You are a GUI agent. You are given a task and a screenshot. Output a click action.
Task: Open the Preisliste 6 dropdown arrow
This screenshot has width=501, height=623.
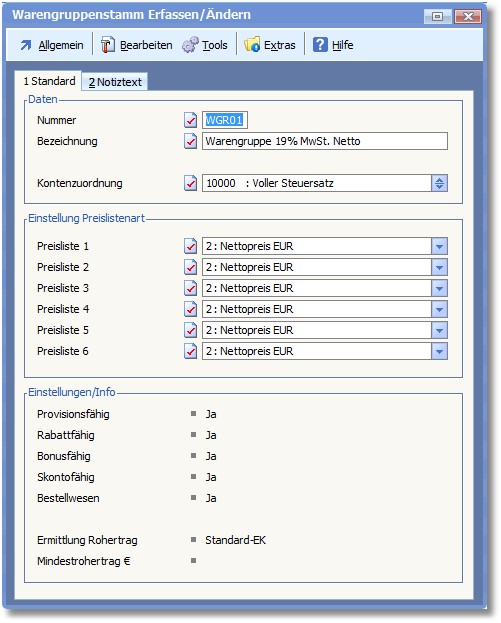(439, 351)
